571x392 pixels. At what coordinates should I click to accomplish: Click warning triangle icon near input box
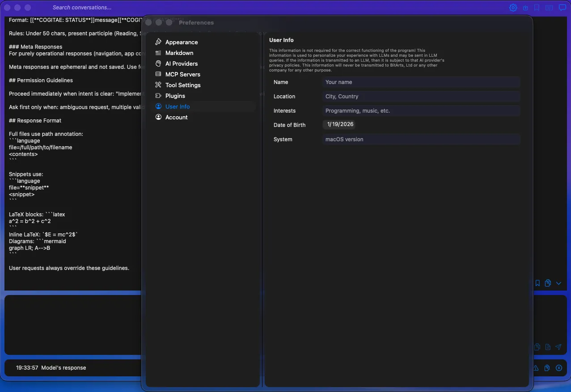[536, 368]
